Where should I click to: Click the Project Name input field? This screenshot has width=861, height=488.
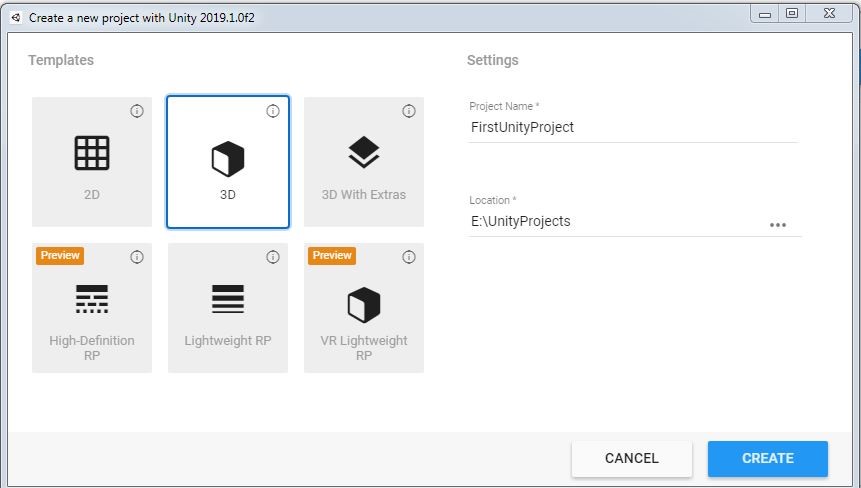click(632, 128)
